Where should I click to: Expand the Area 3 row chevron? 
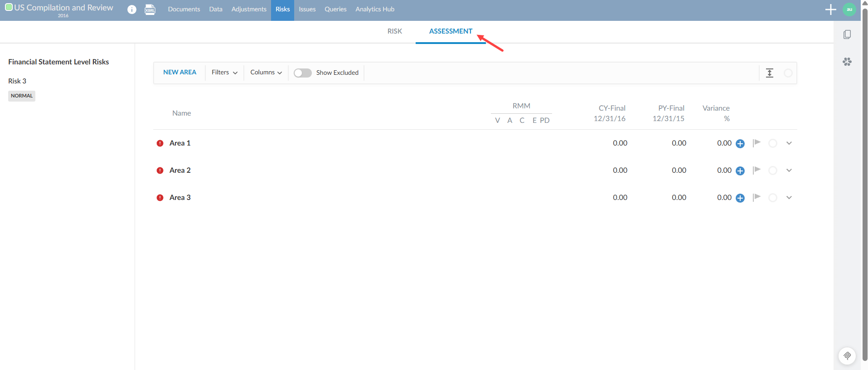click(789, 198)
